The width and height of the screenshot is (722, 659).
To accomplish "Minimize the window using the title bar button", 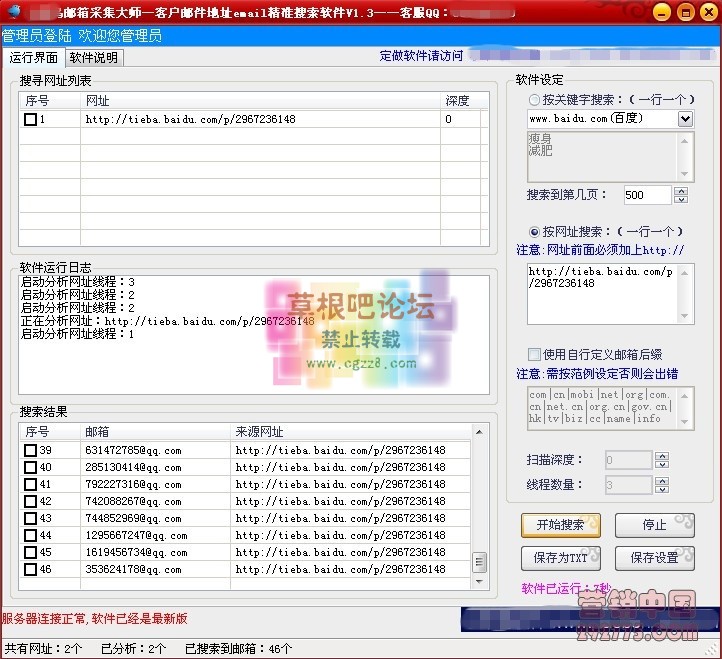I will click(x=660, y=13).
